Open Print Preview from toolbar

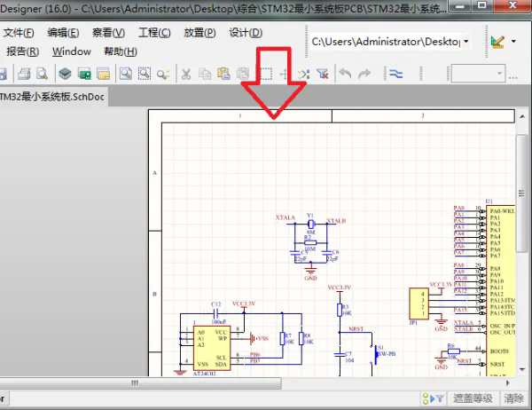coord(43,74)
